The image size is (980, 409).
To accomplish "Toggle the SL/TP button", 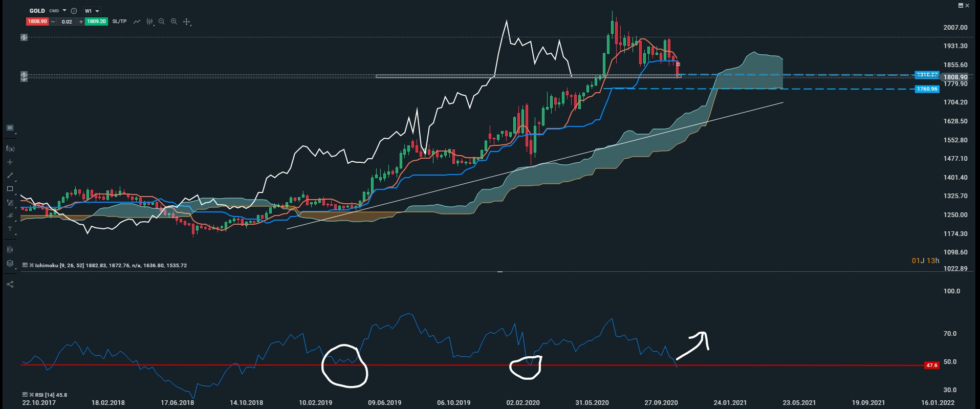I will point(119,21).
